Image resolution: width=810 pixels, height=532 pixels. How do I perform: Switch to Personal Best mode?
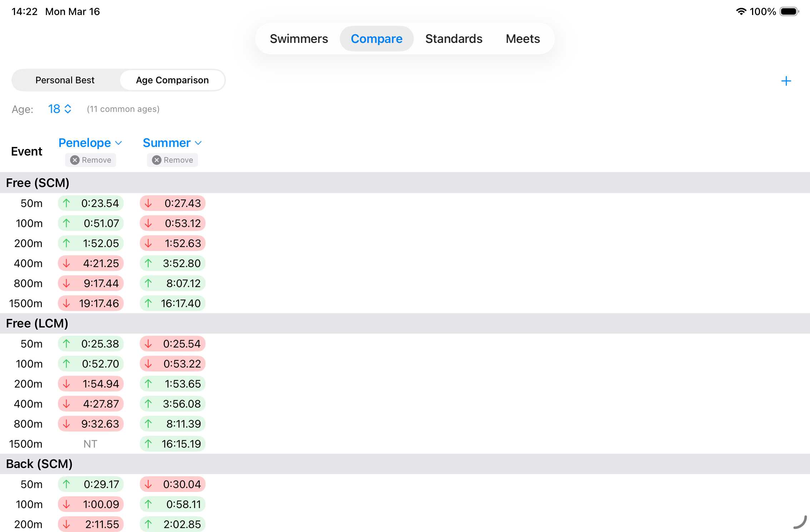(x=65, y=80)
